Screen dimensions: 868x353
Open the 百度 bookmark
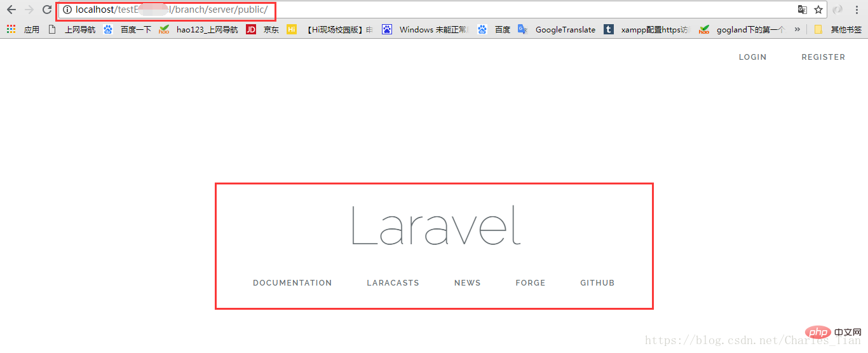coord(494,29)
